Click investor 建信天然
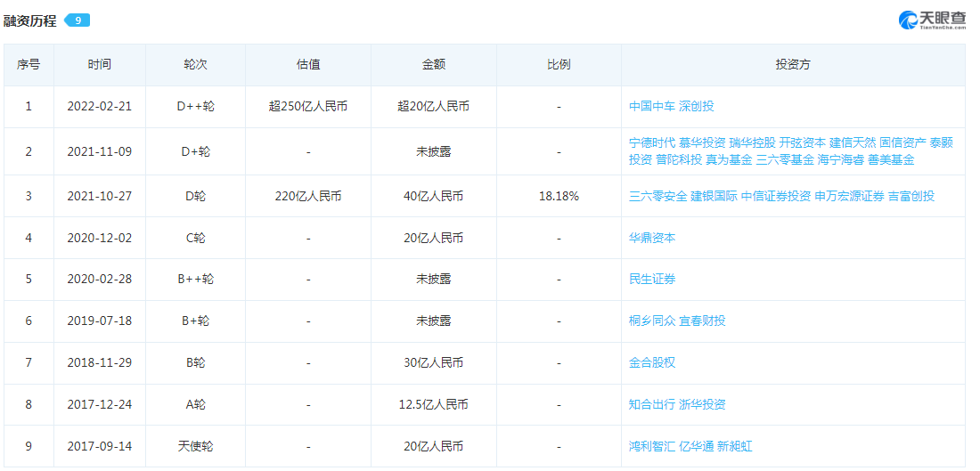Viewport: 980px width, 471px height. pos(853,143)
